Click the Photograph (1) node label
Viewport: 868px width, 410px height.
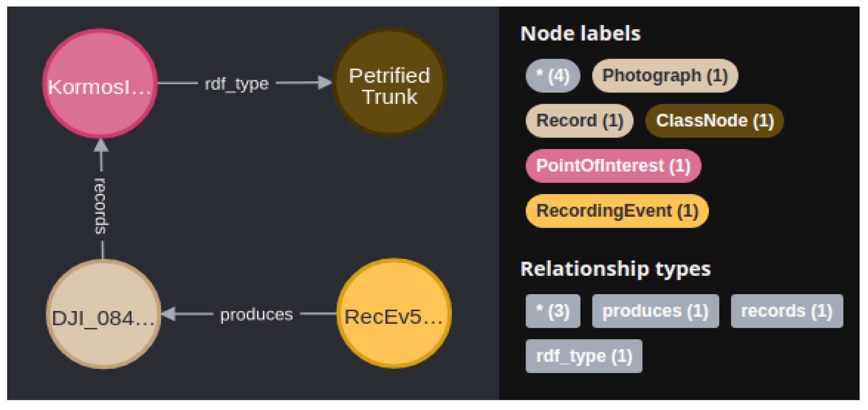(x=665, y=76)
